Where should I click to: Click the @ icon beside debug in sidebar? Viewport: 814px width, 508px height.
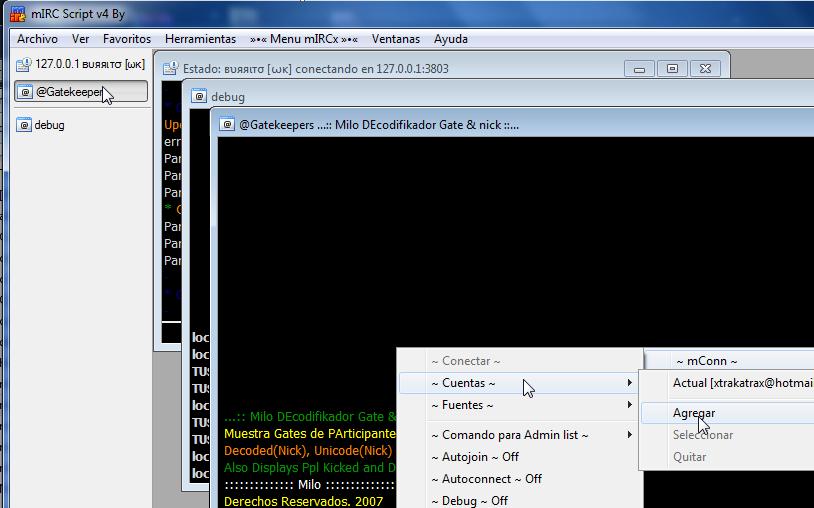coord(24,125)
